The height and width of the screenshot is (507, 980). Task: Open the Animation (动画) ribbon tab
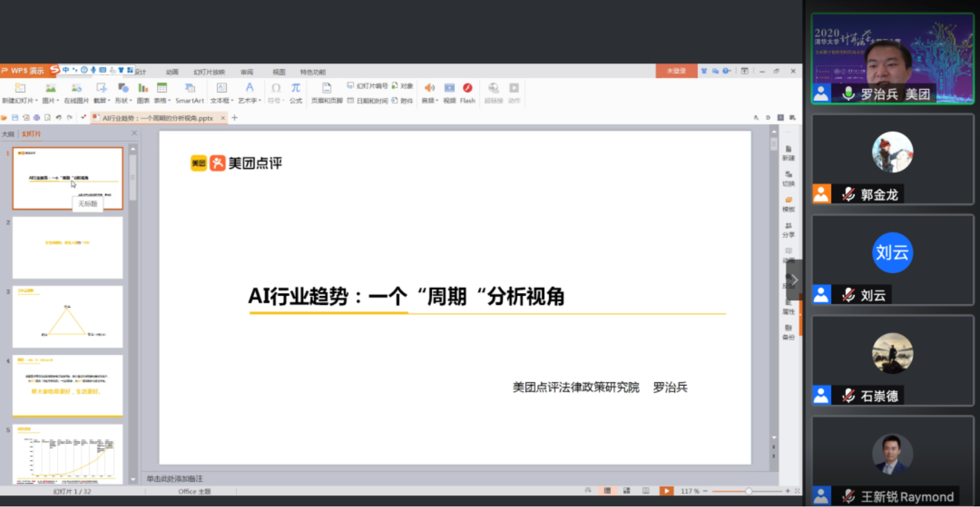(172, 72)
